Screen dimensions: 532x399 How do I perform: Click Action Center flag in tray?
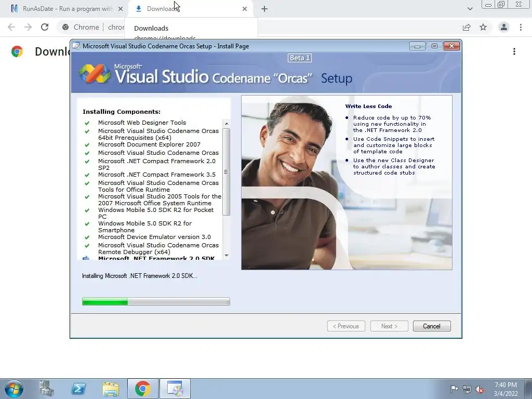[454, 389]
